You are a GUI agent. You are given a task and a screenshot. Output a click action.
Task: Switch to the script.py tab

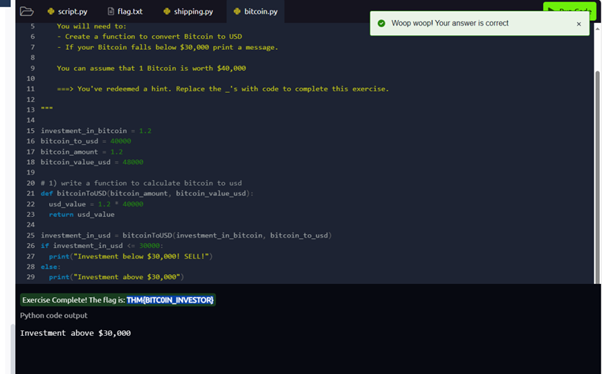coord(68,12)
